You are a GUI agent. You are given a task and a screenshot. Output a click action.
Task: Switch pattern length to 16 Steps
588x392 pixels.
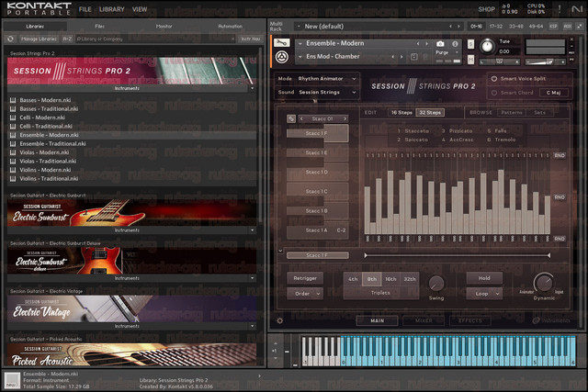click(401, 112)
